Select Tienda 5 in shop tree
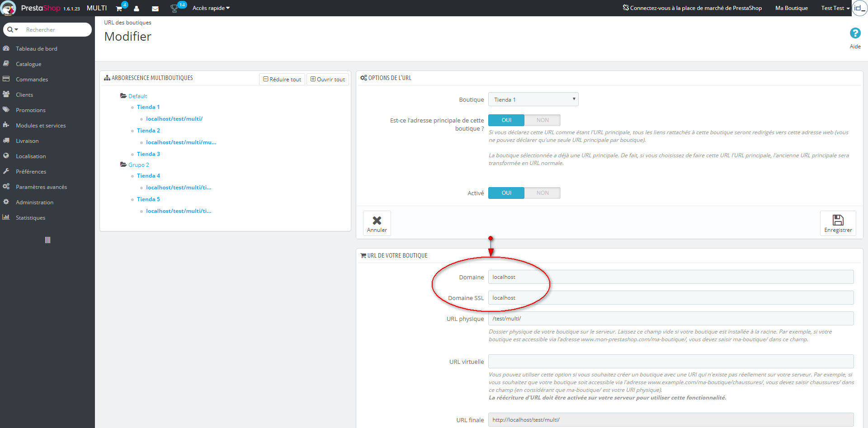This screenshot has height=428, width=868. point(148,199)
